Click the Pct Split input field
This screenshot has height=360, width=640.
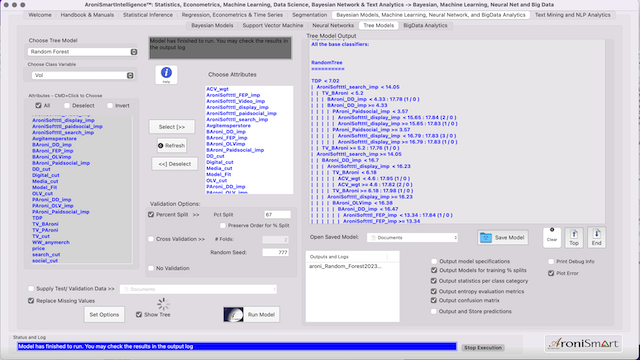[278, 214]
